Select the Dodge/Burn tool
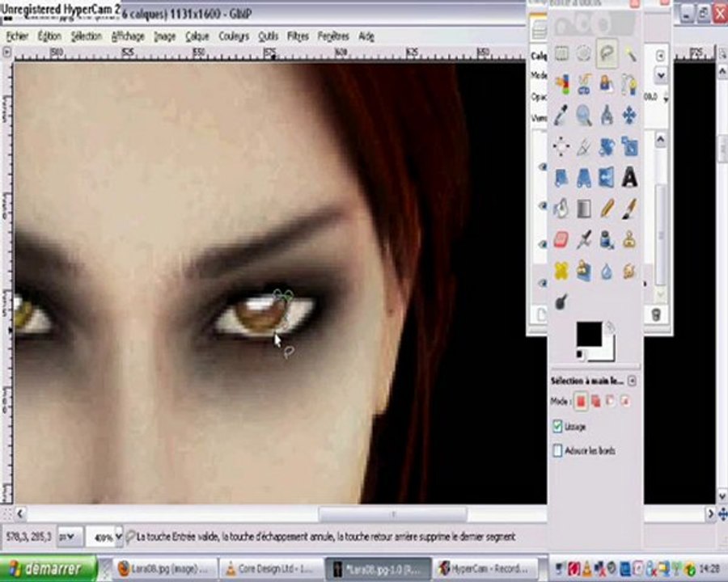The image size is (728, 582). click(x=561, y=302)
